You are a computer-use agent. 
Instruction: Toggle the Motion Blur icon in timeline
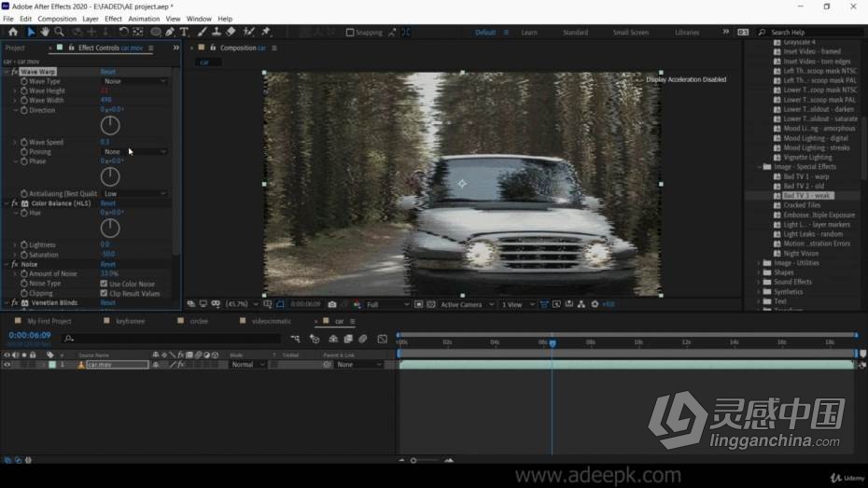[363, 339]
